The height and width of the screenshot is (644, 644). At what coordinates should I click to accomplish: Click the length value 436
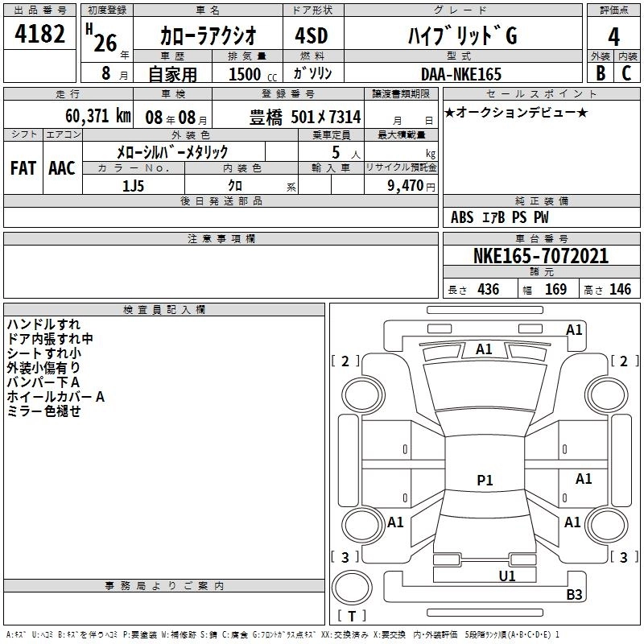489,289
